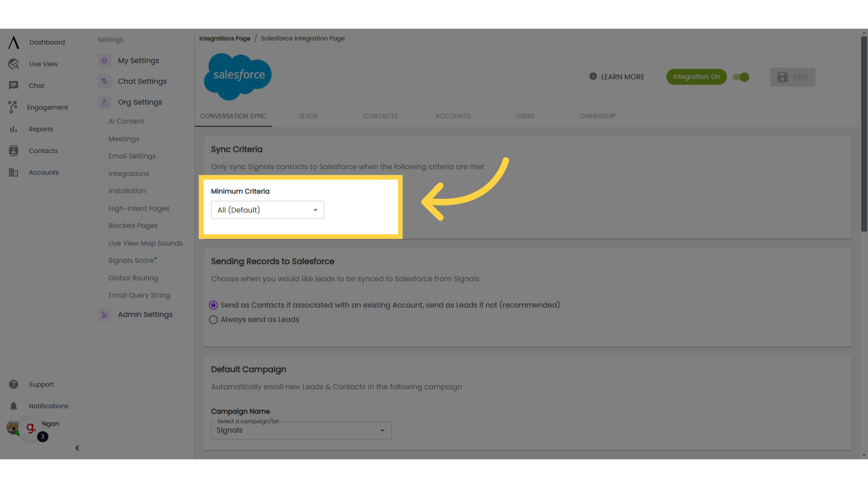The image size is (868, 488).
Task: Select Send as Contacts recommended option
Action: (x=213, y=305)
